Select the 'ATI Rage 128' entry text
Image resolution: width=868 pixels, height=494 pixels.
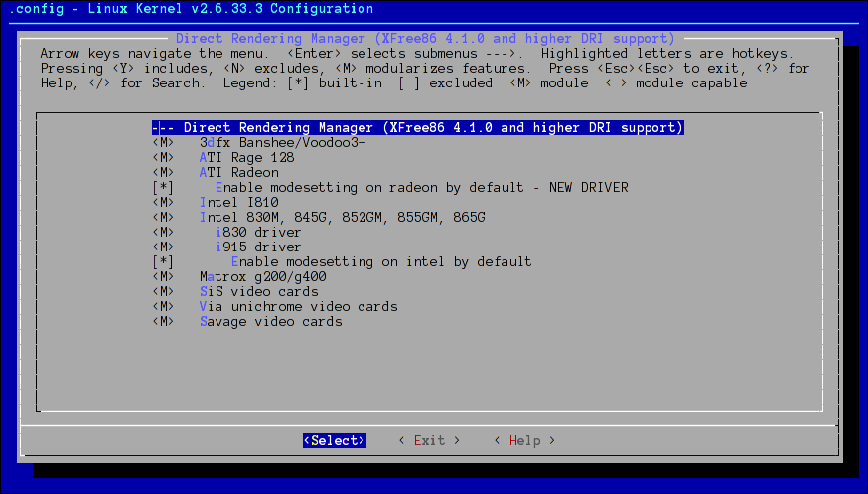[247, 158]
